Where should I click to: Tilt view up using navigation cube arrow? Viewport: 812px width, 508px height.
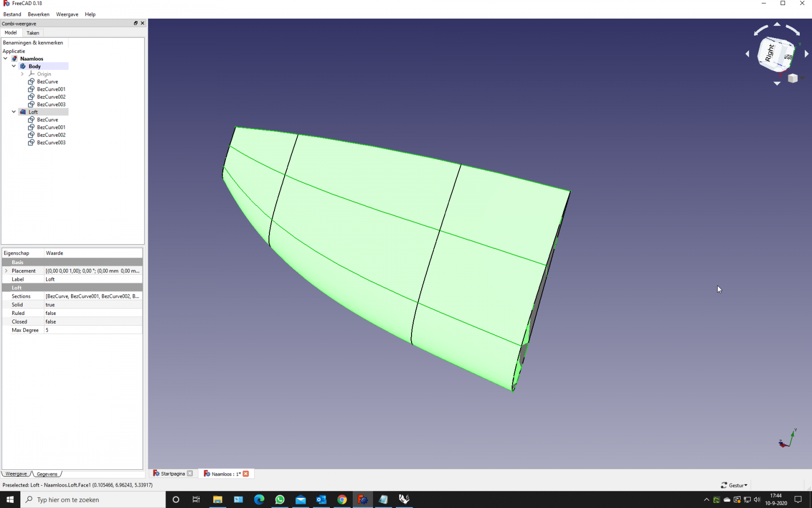pos(777,24)
